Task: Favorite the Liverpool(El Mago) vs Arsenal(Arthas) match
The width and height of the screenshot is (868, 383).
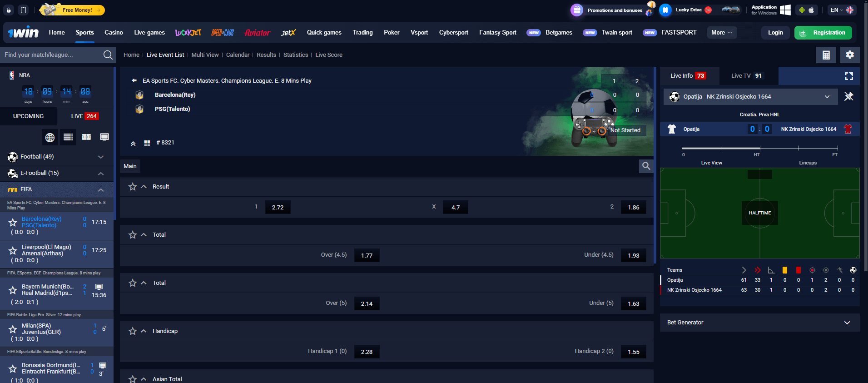Action: 13,251
